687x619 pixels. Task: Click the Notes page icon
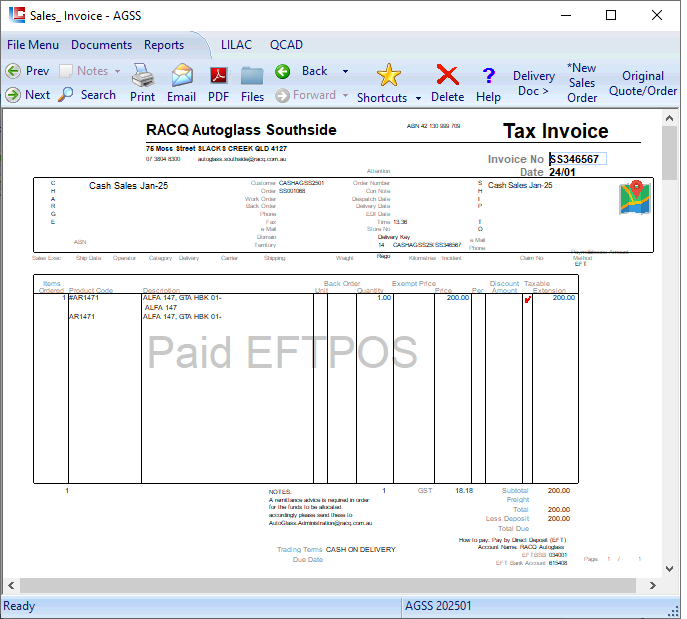click(66, 71)
